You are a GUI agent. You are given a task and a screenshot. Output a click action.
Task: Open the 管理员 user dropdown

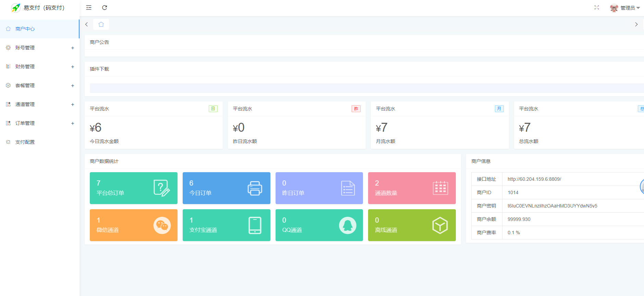625,8
